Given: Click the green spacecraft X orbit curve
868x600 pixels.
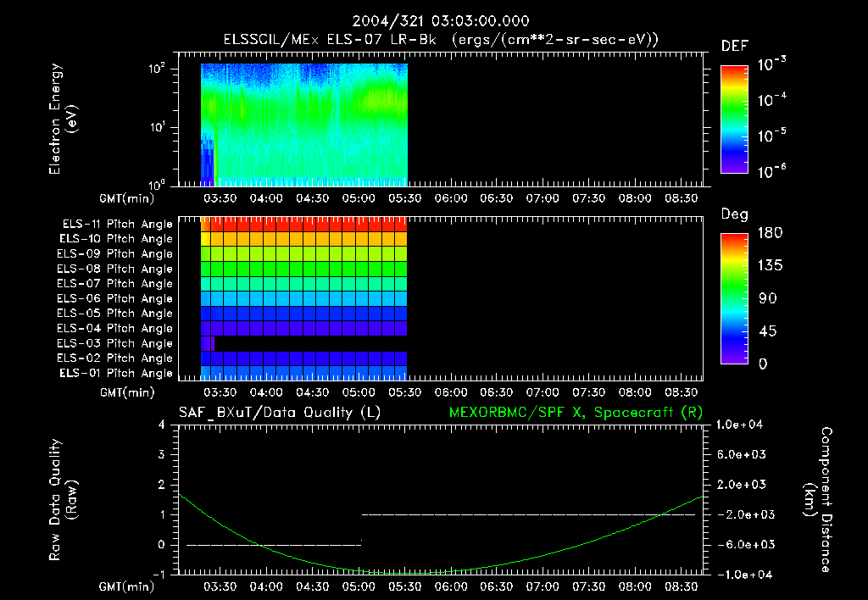Looking at the screenshot, I should point(441,570).
